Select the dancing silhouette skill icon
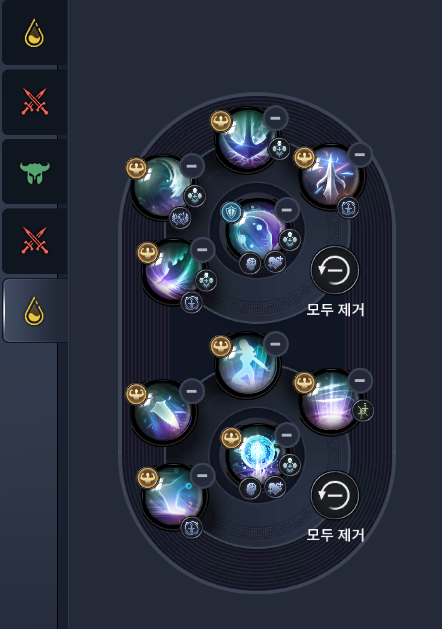The image size is (442, 629). (247, 365)
